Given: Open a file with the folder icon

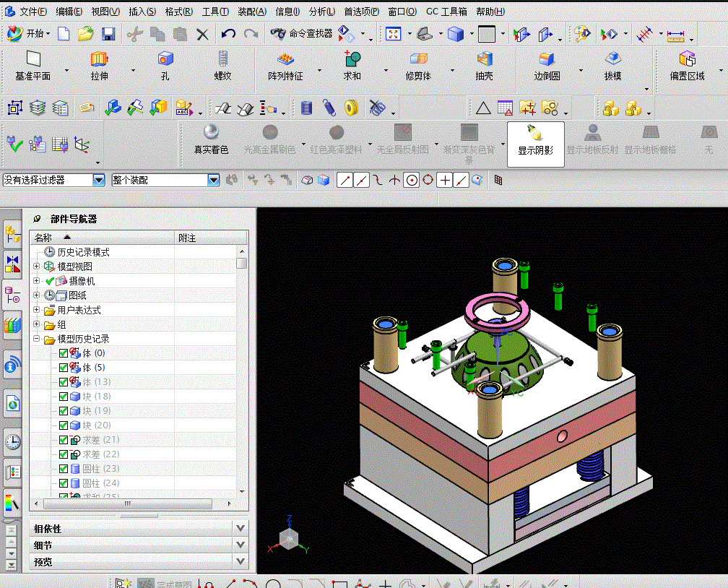Looking at the screenshot, I should tap(85, 34).
